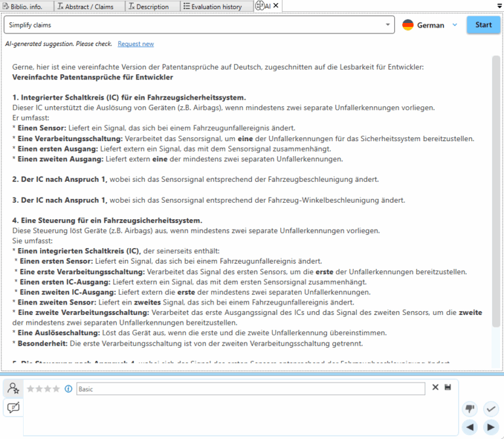Click heading '4. Eine Steuerung für ein Fahrzeugsicherheitssystem.'
Screen dimensions: 504x439
coord(108,220)
